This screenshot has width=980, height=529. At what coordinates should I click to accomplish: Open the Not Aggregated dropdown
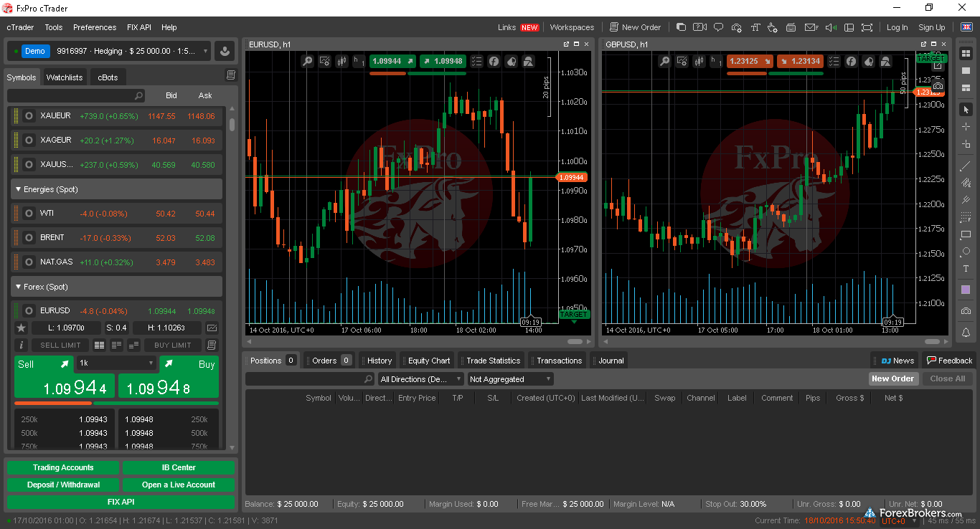(510, 379)
